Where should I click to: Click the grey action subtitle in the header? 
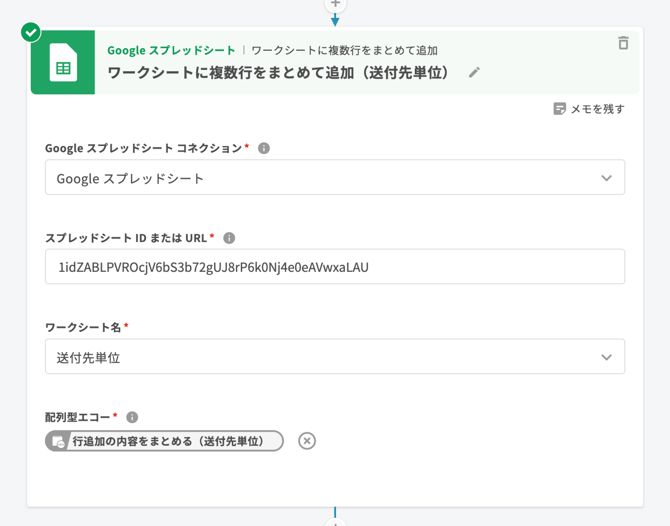[344, 50]
